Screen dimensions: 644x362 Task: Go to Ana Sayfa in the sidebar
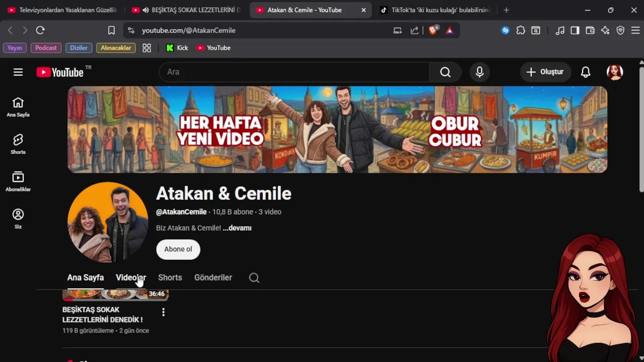click(x=18, y=107)
